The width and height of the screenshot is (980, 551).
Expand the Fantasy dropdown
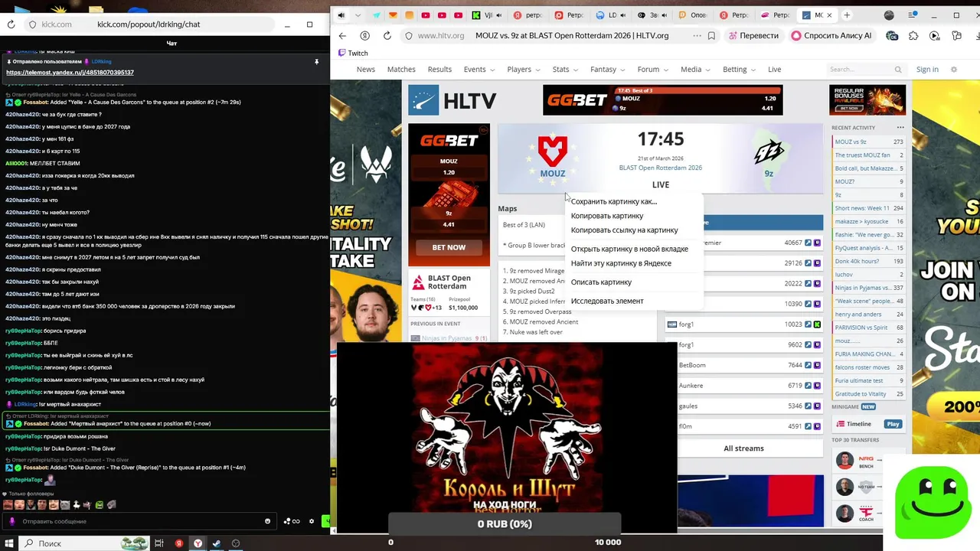pos(608,70)
